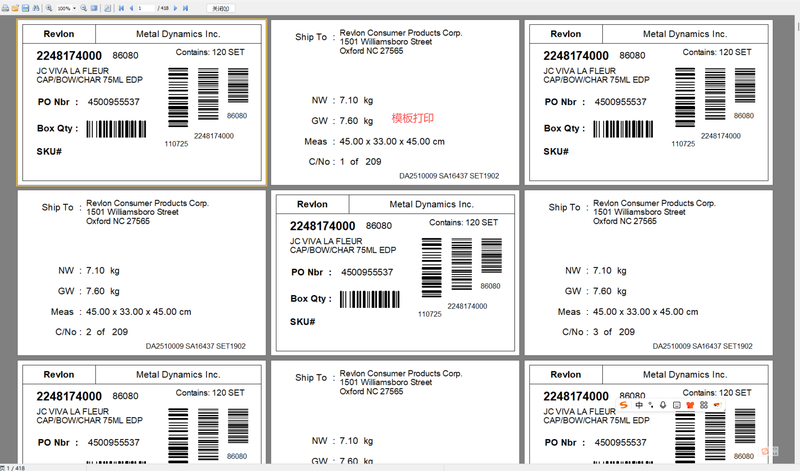Toggle full screen preview icon
This screenshot has width=800, height=471.
94,8
